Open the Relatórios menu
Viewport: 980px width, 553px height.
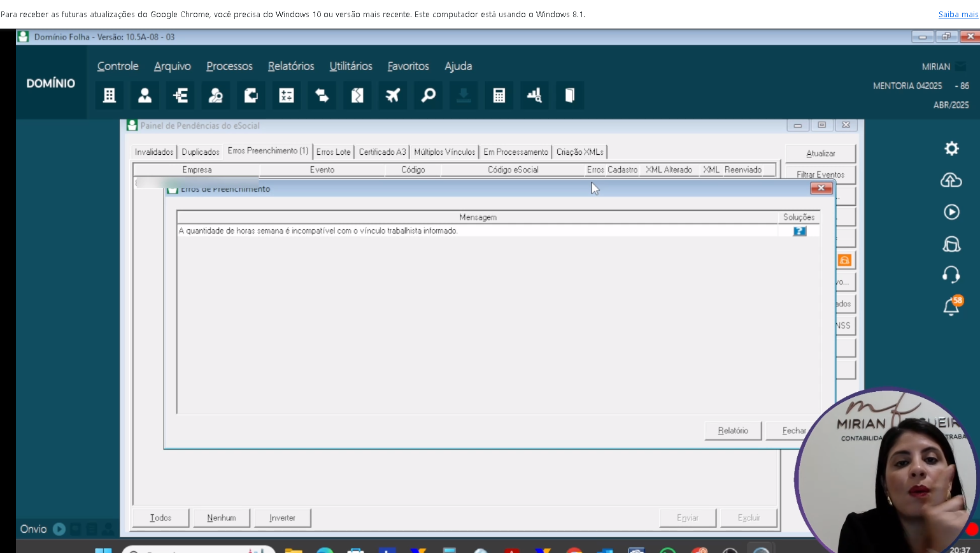291,66
